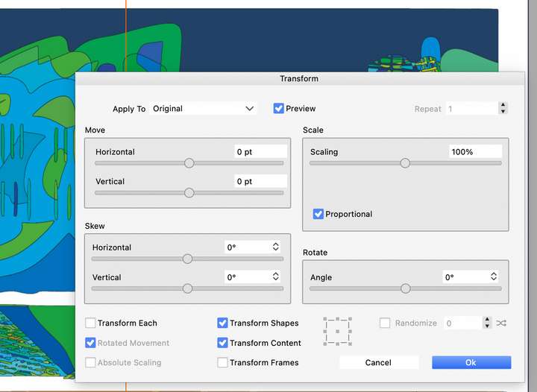This screenshot has height=392, width=537.
Task: Toggle the Preview checkbox
Action: [279, 108]
